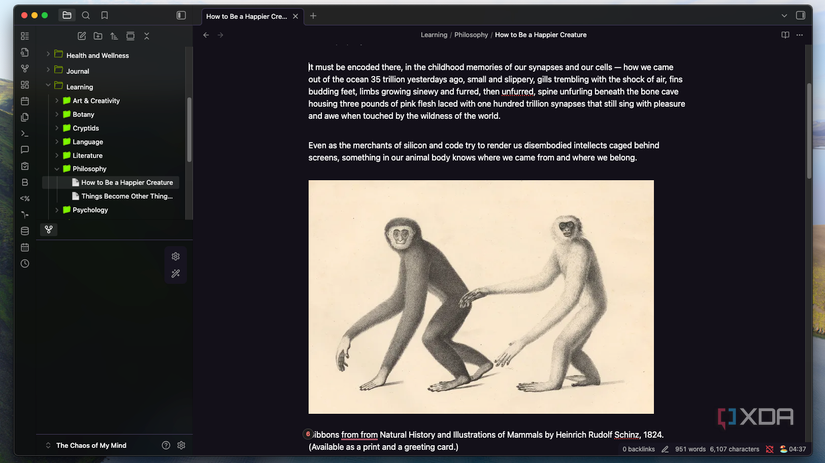The width and height of the screenshot is (825, 463).
Task: Navigate forward with right arrow
Action: click(x=220, y=35)
